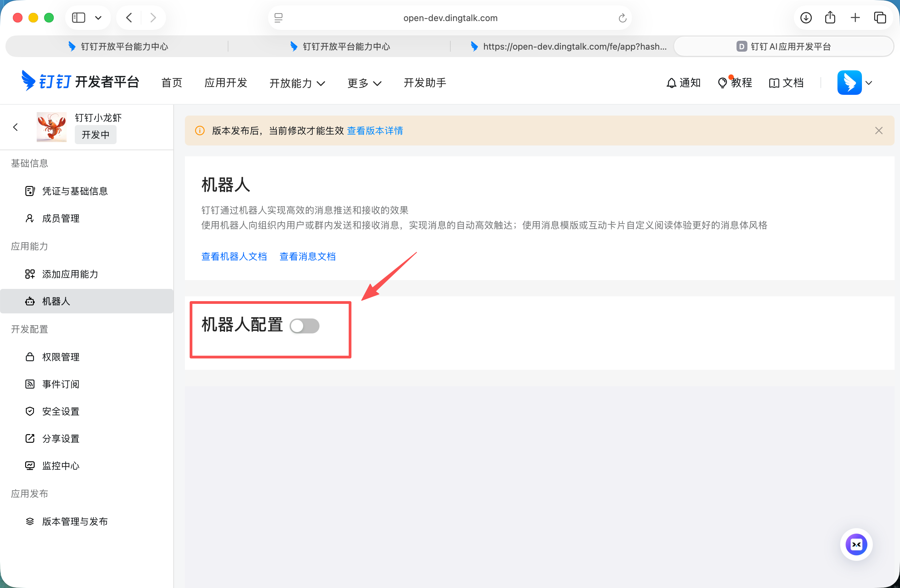Open the 事件订阅 page
The height and width of the screenshot is (588, 900).
coord(60,384)
